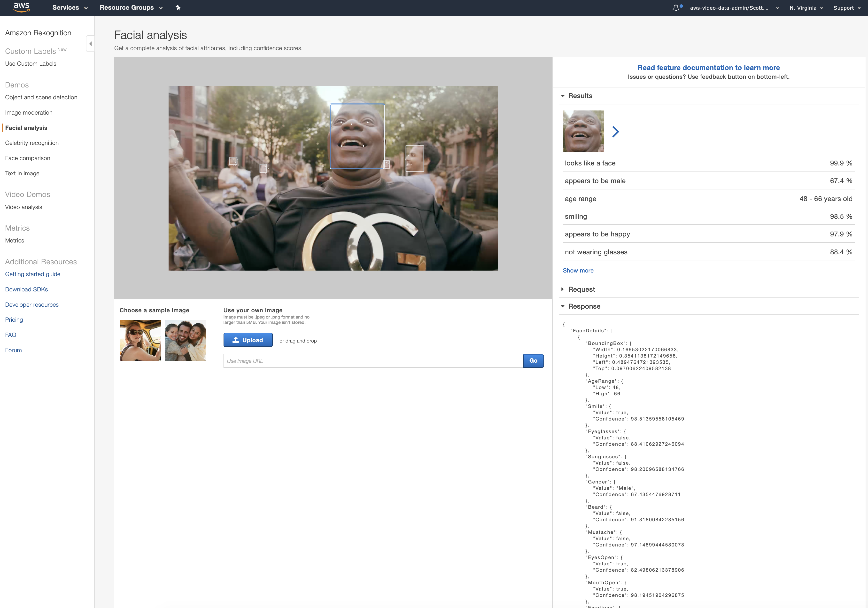Open Text in image demo

point(22,173)
